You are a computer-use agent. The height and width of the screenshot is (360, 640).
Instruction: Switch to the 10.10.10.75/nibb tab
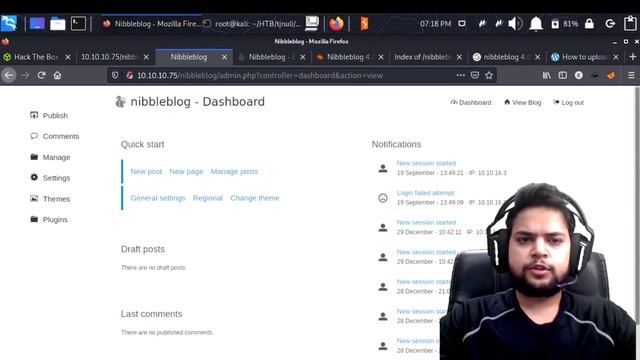point(110,57)
